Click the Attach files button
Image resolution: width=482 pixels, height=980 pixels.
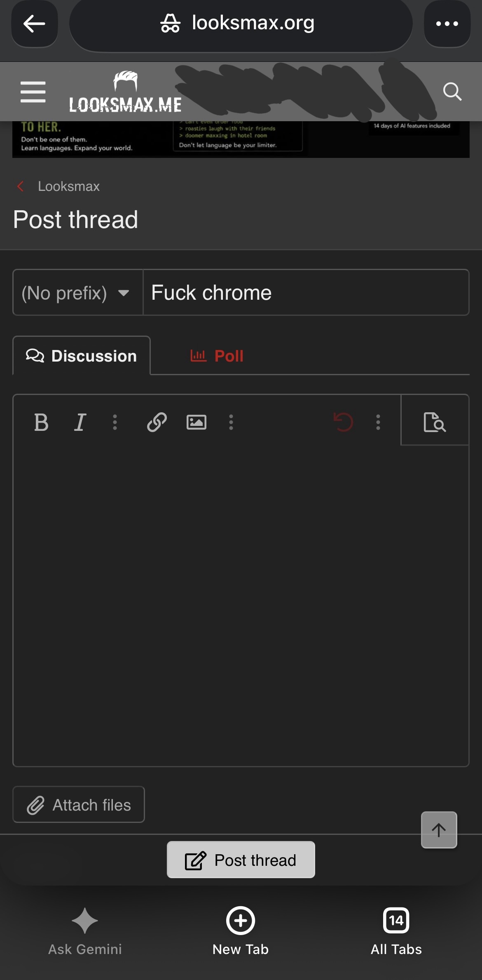point(79,805)
